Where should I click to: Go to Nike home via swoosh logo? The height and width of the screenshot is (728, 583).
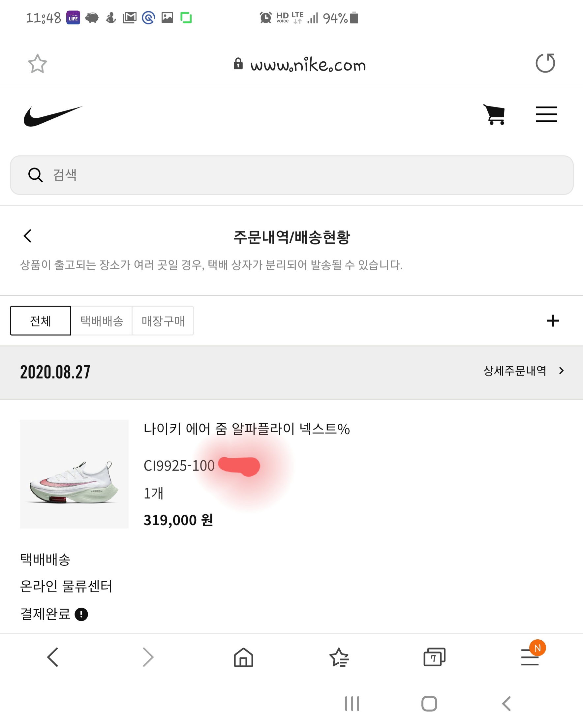[53, 116]
